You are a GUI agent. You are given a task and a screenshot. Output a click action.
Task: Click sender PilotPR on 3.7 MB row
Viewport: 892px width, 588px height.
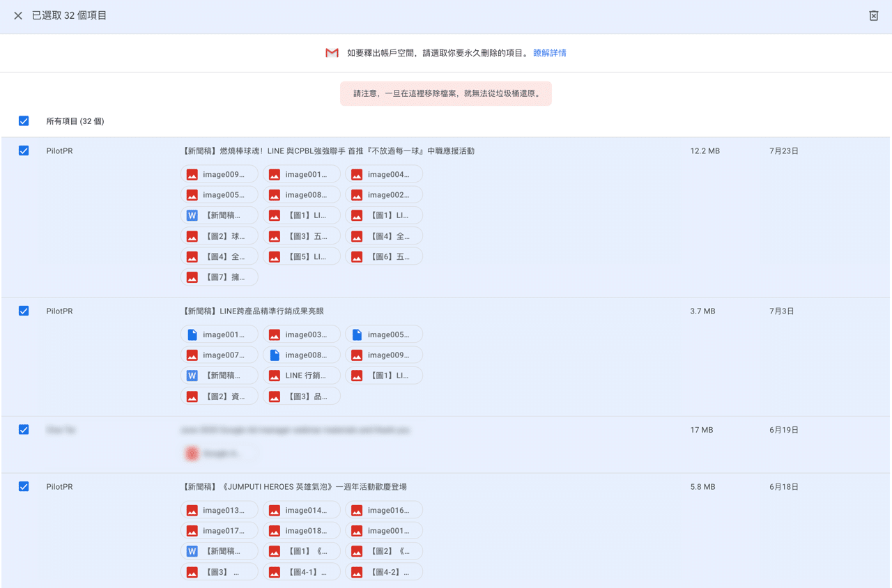60,311
